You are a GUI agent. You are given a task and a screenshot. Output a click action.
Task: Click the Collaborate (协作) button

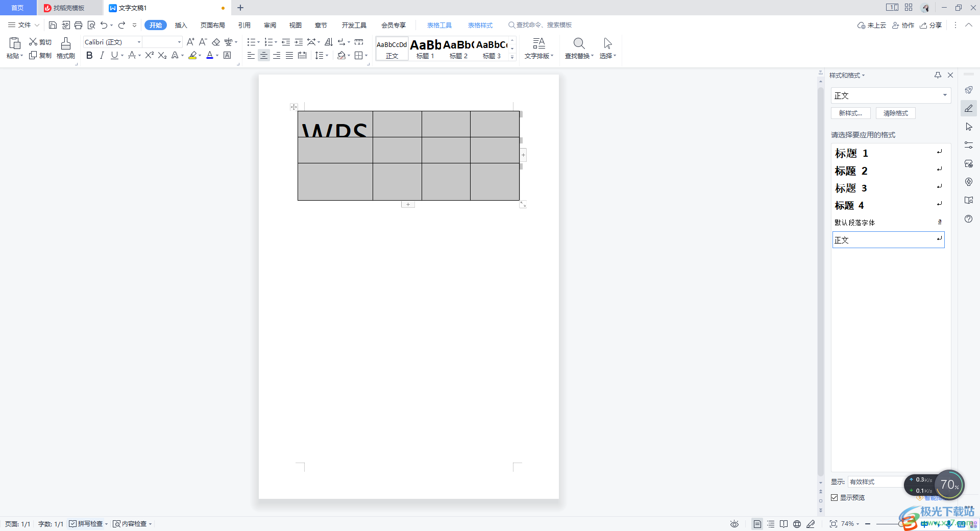click(x=903, y=25)
